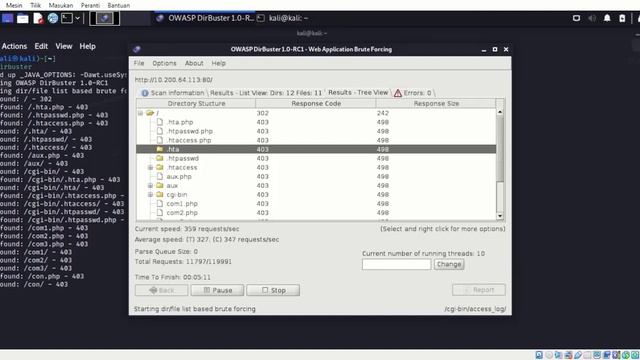Open the Kali applications menu icon
This screenshot has width=640, height=360.
(x=7, y=18)
